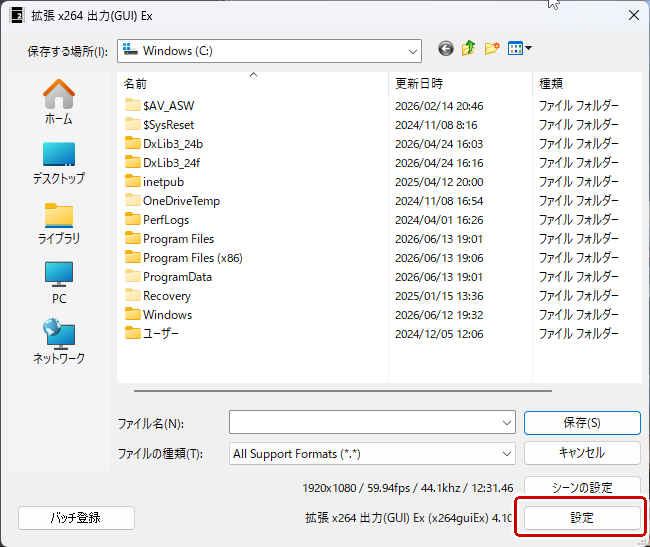This screenshot has width=650, height=547.
Task: Select the DxLib3_24b folder icon
Action: (x=133, y=143)
